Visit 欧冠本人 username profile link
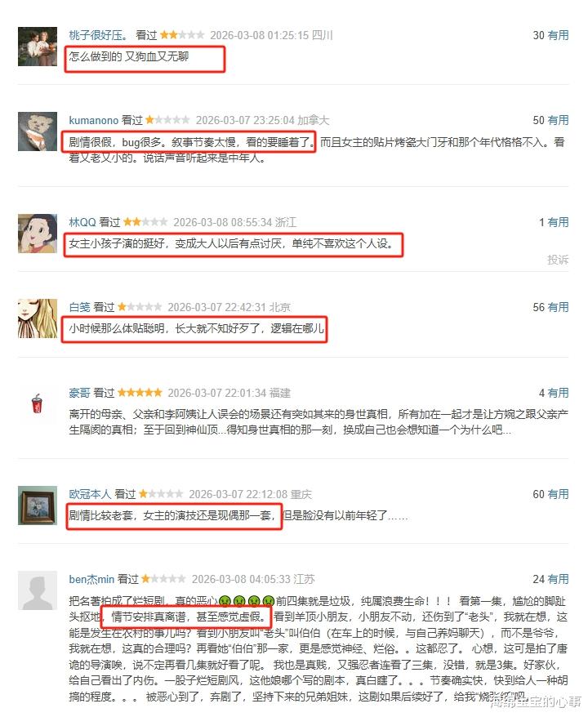Viewport: 588px width, 717px height. pos(90,494)
